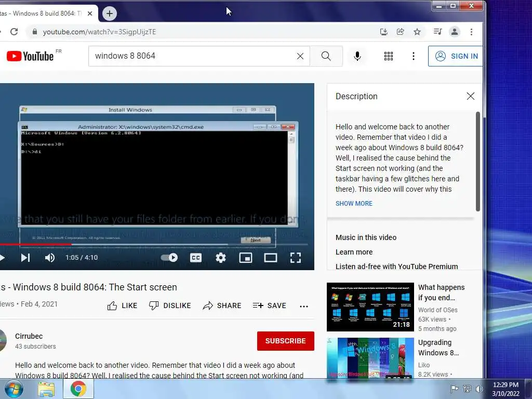Click Listen ad-free with YouTube Premium
532x399 pixels.
pos(396,267)
